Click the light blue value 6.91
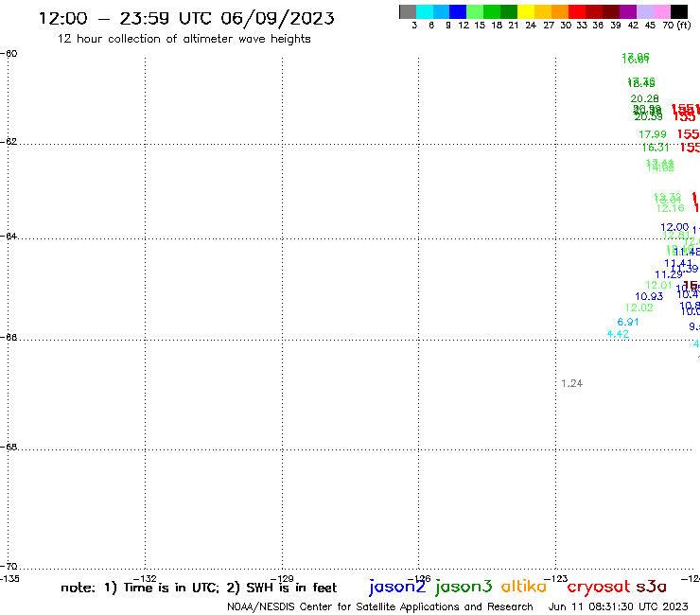 tap(628, 322)
